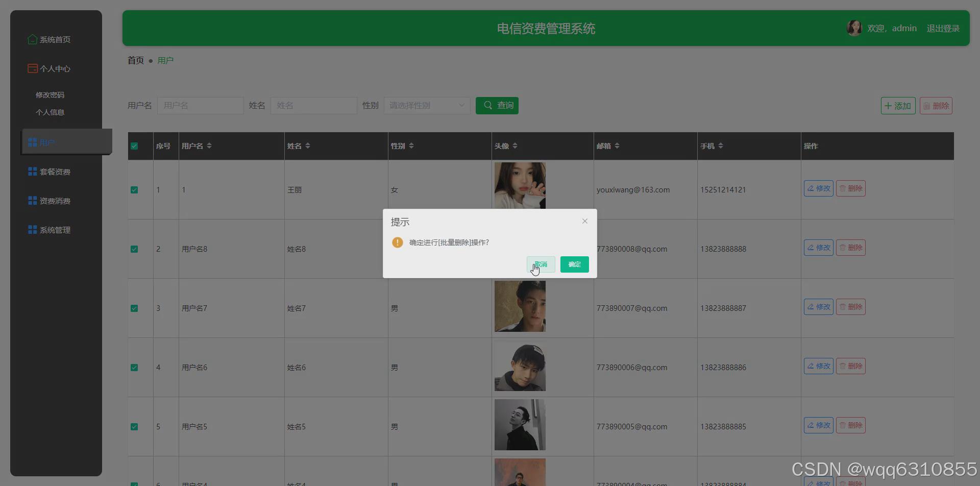Click 用户 in the breadcrumb
This screenshot has width=980, height=486.
[165, 60]
